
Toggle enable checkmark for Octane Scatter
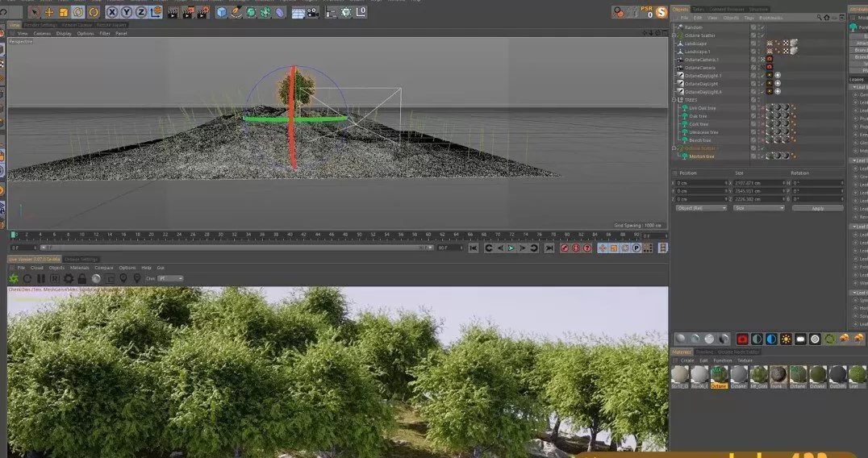(x=762, y=35)
